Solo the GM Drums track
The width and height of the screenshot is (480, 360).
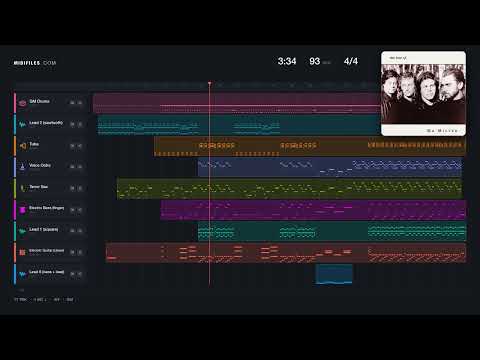pyautogui.click(x=80, y=103)
